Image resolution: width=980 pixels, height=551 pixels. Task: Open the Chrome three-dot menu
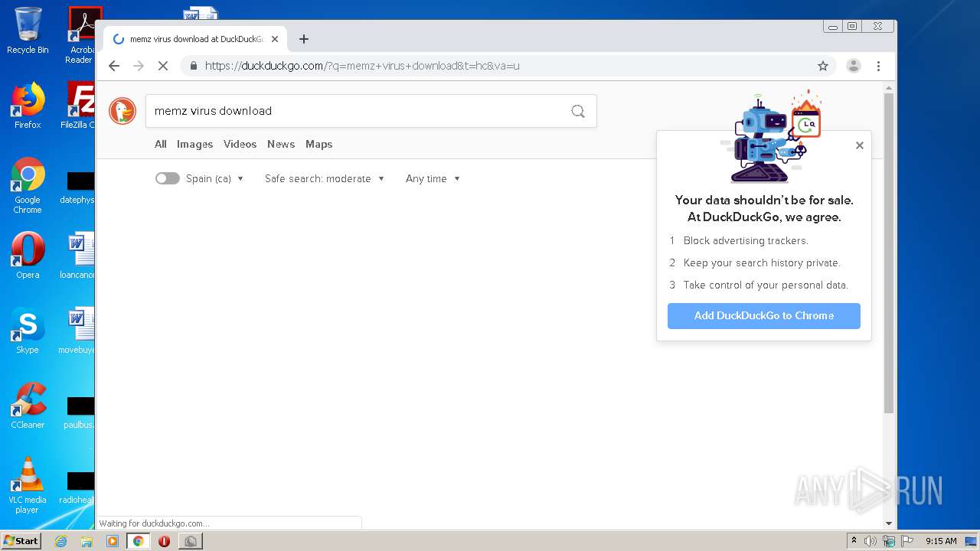coord(879,66)
